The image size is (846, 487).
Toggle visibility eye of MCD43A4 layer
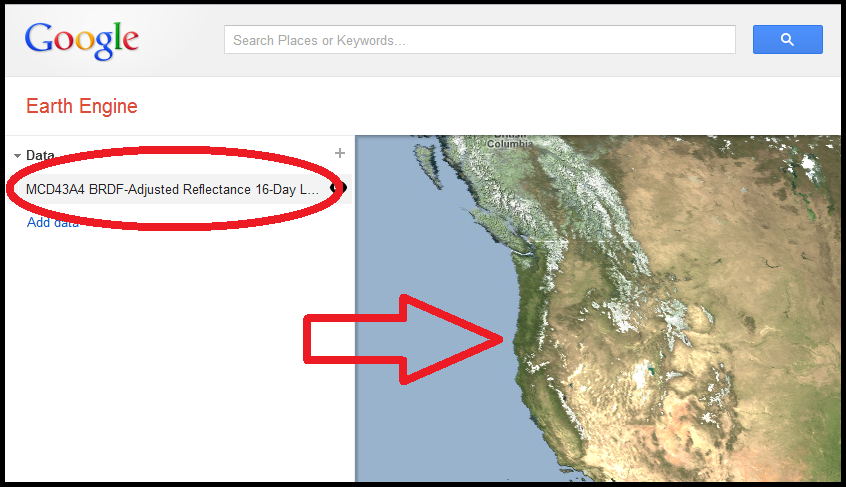338,188
